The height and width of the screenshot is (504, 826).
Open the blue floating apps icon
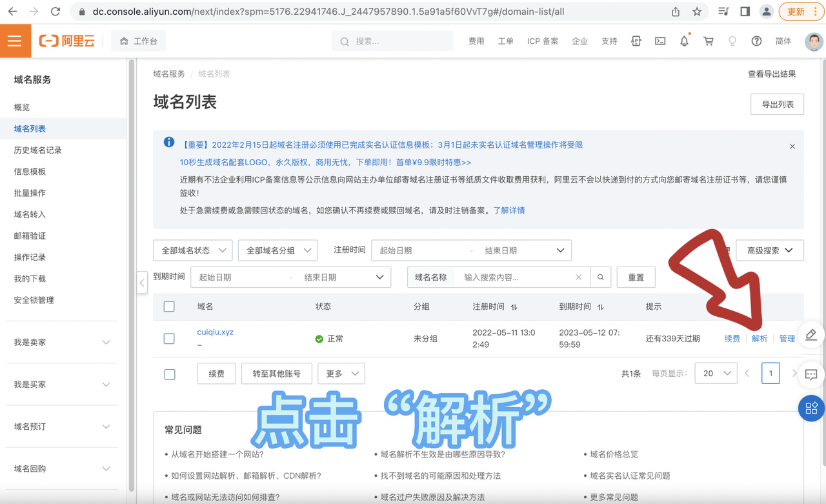[x=811, y=408]
